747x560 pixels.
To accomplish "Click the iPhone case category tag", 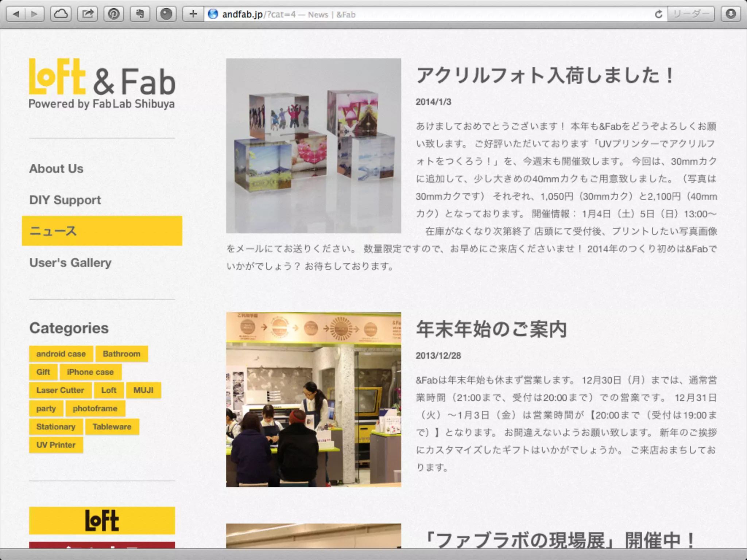I will click(90, 372).
